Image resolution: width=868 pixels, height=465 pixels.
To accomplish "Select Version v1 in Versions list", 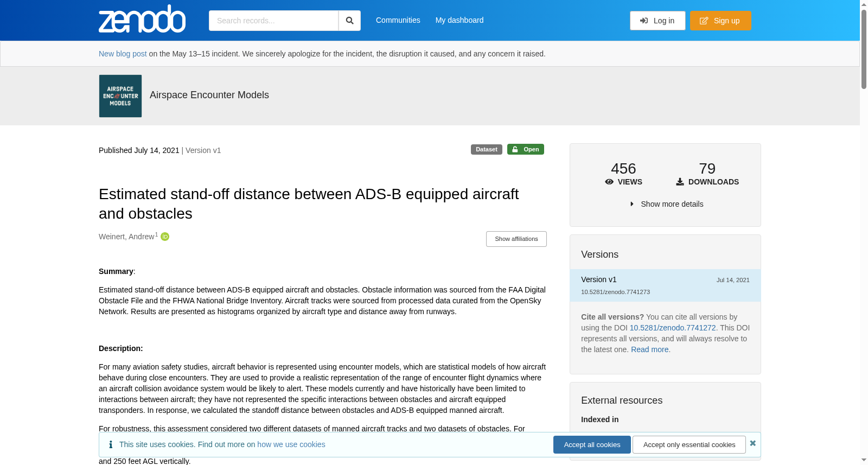I will pyautogui.click(x=665, y=285).
